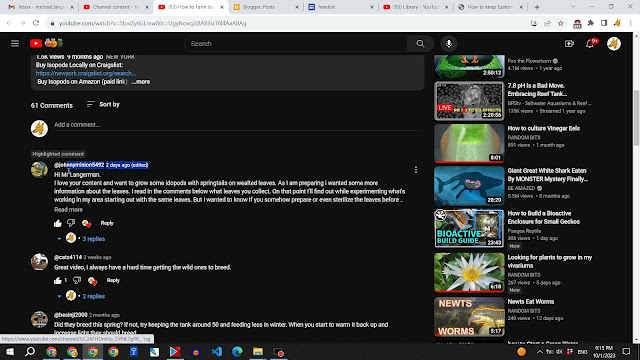Open a new browser tab

coord(537,7)
